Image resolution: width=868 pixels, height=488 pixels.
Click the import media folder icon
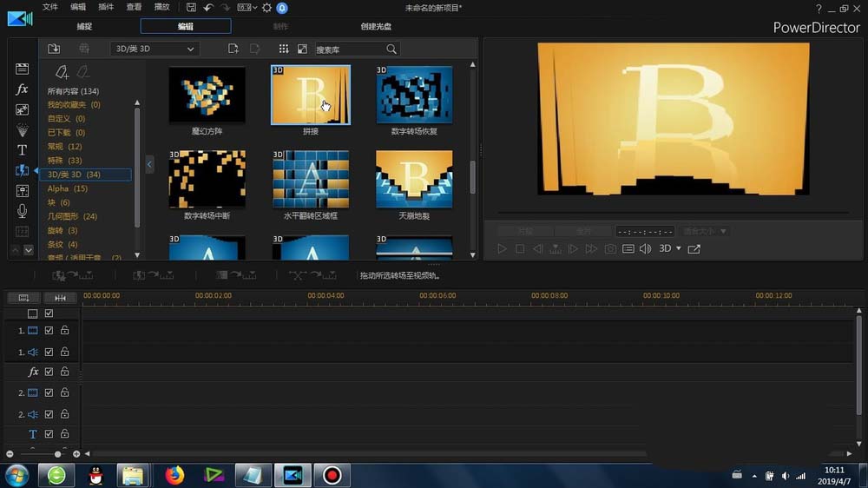coord(54,49)
